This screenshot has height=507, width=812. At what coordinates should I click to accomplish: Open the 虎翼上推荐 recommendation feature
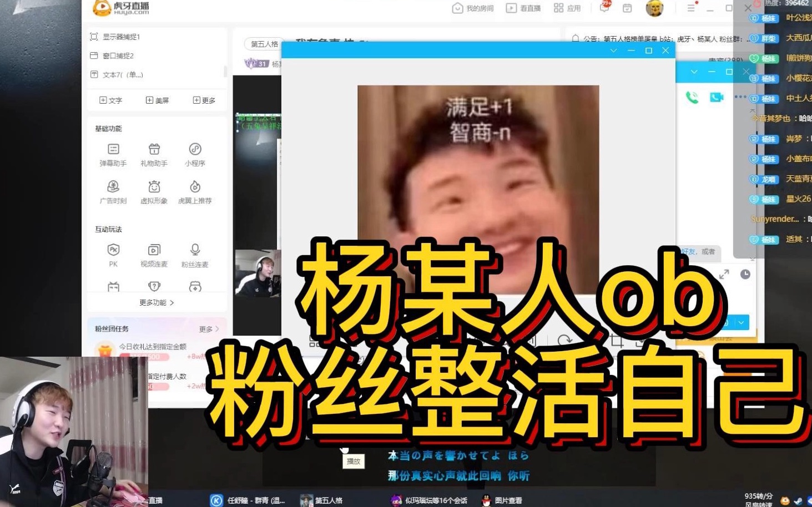(195, 192)
